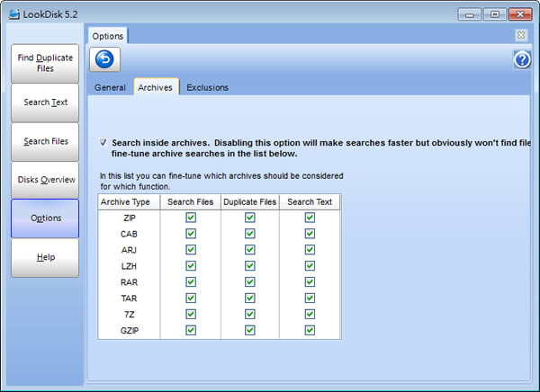540x392 pixels.
Task: Toggle RAR Search Text checkbox
Action: tap(310, 282)
